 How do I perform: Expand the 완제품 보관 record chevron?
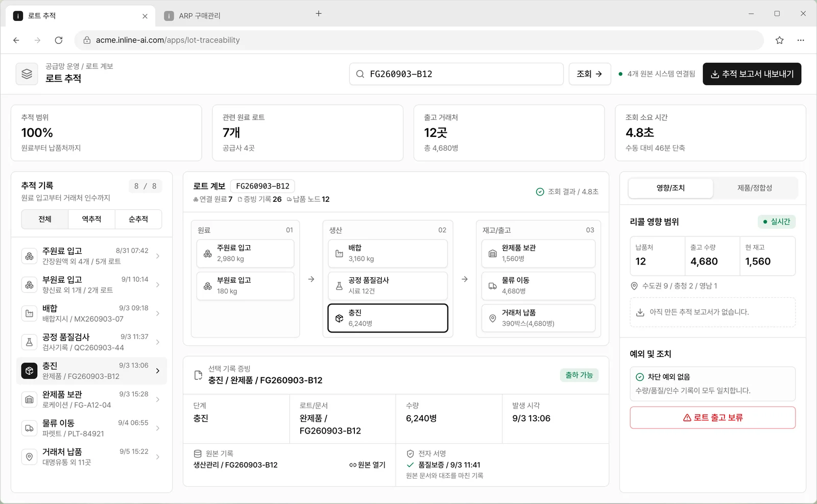(157, 399)
